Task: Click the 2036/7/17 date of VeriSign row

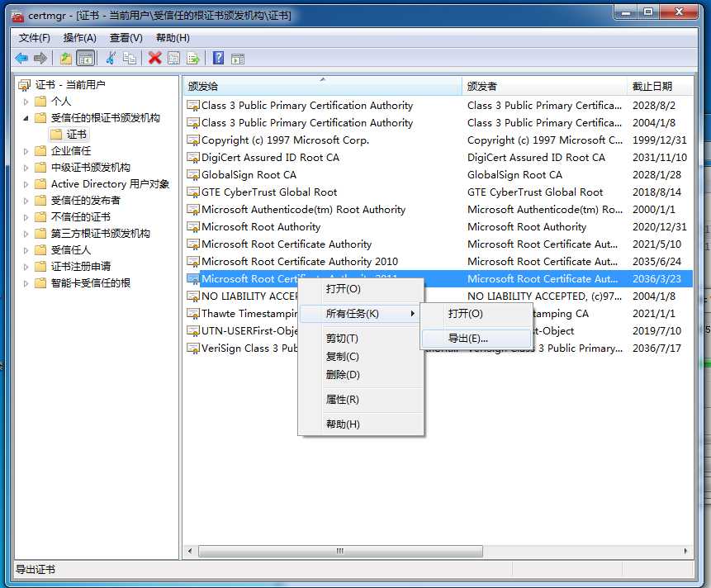Action: coord(657,349)
